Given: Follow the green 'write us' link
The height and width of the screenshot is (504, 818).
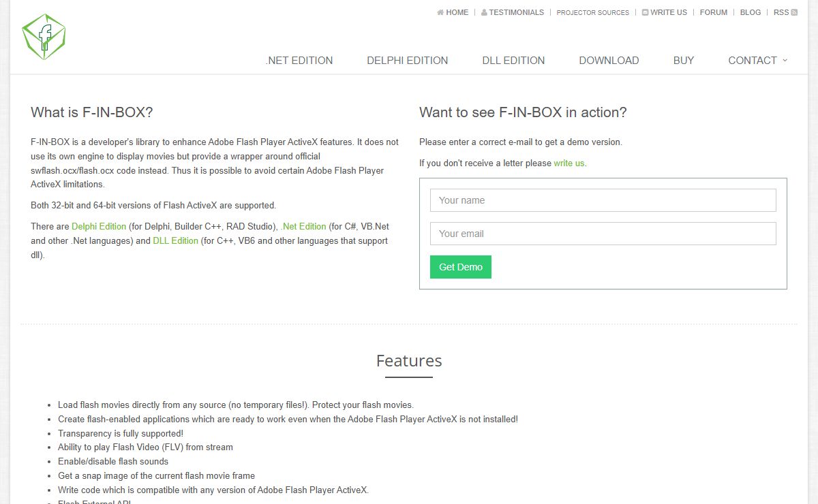Looking at the screenshot, I should 569,163.
